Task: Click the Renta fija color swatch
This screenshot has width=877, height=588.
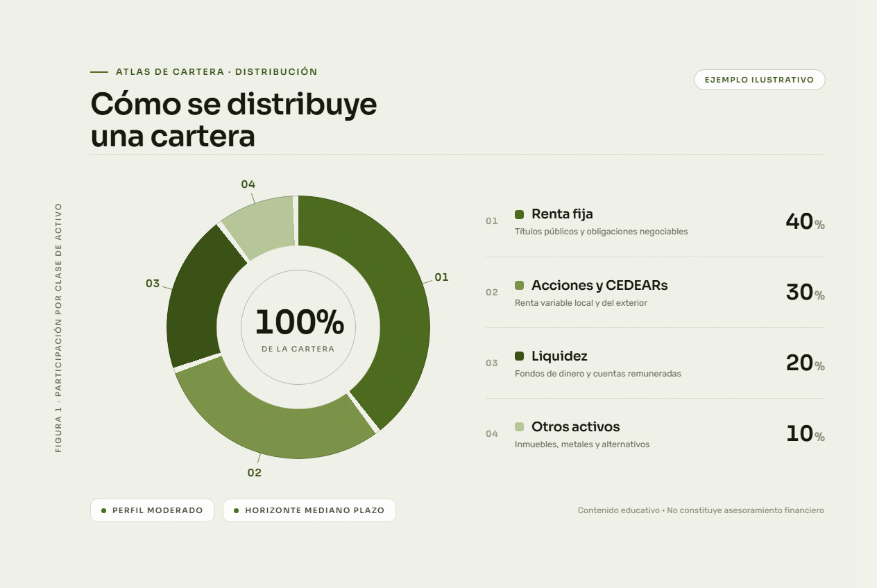Action: 519,214
